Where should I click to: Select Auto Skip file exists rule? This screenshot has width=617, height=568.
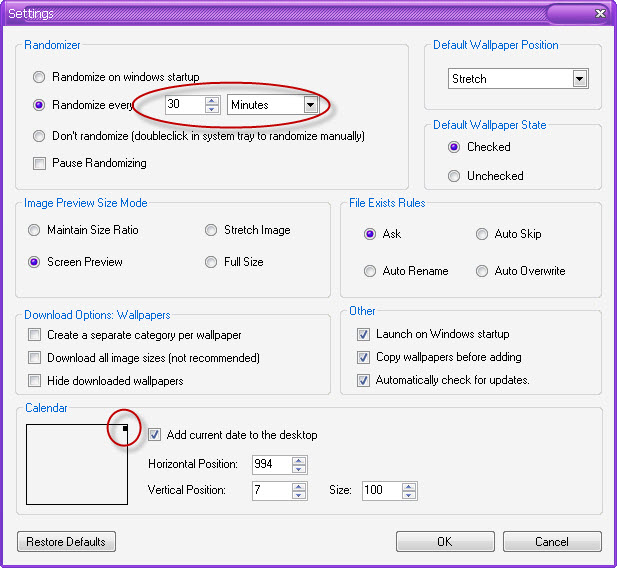[482, 234]
